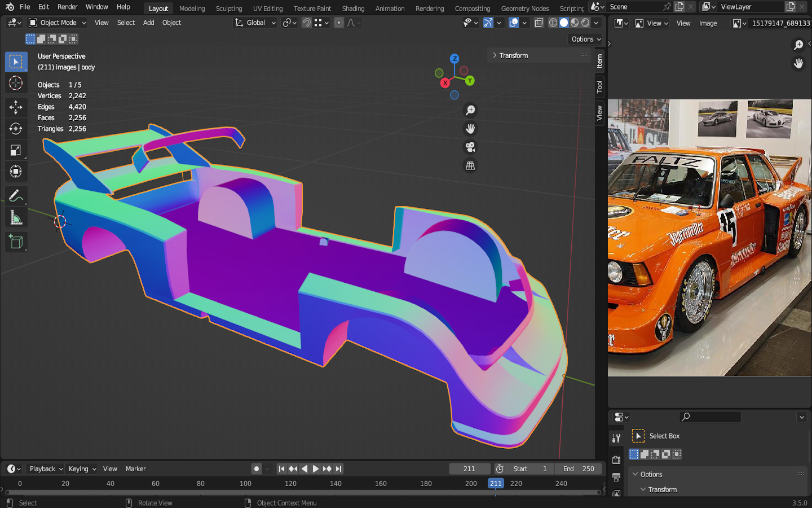Select the Measure tool
This screenshot has width=812, height=508.
click(16, 218)
